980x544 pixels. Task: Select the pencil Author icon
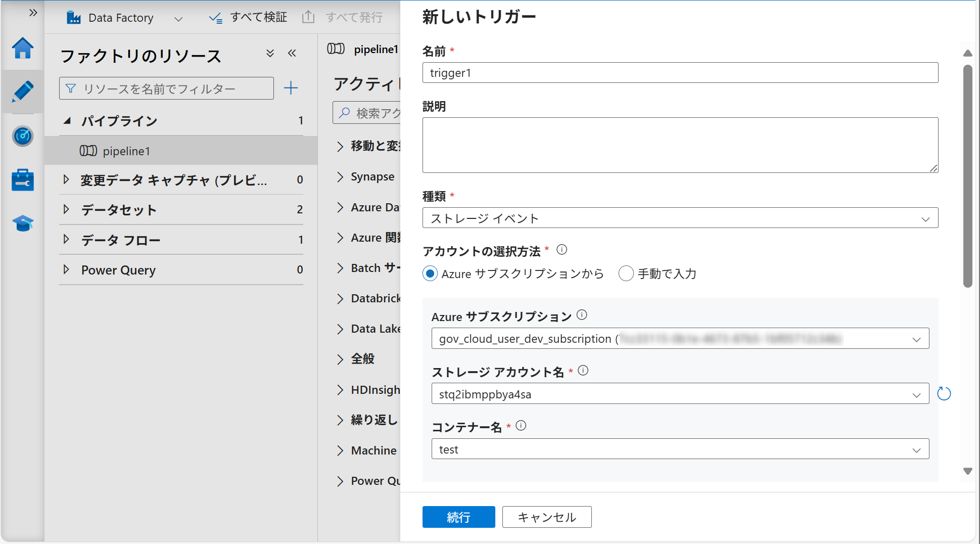(x=23, y=92)
